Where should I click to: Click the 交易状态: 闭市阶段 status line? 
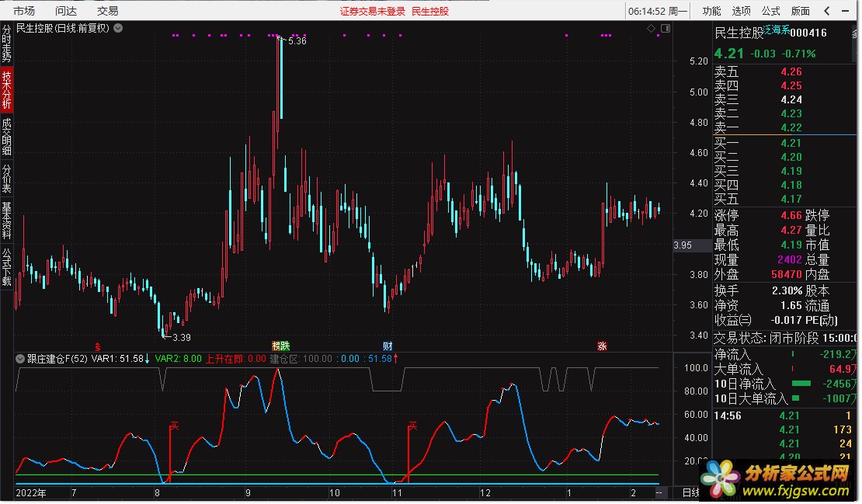pos(784,338)
